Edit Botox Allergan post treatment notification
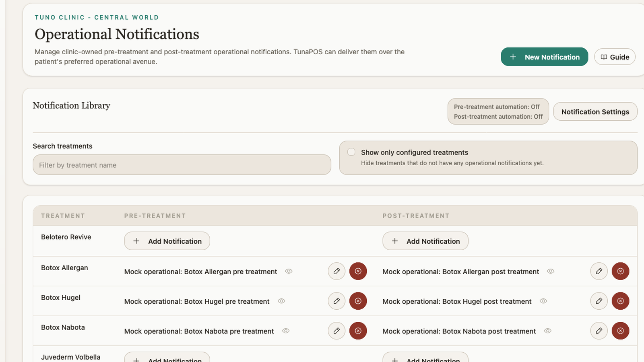This screenshot has width=644, height=362. 599,271
